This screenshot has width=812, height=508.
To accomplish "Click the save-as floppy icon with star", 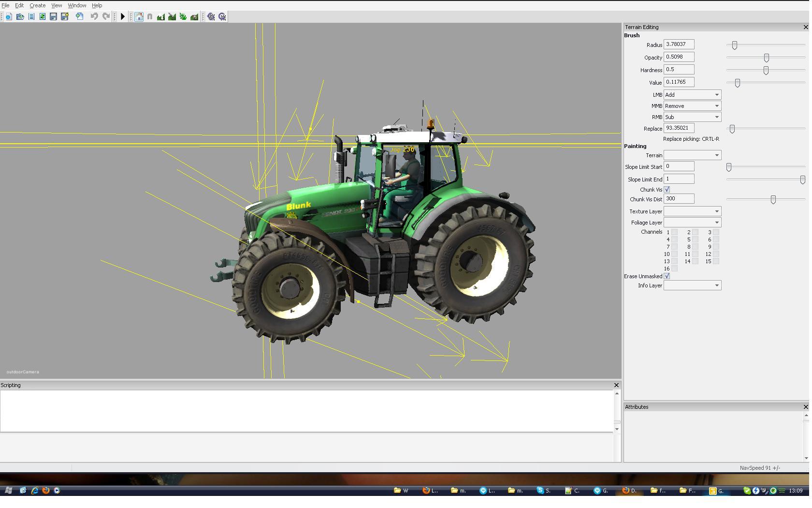I will click(x=65, y=16).
